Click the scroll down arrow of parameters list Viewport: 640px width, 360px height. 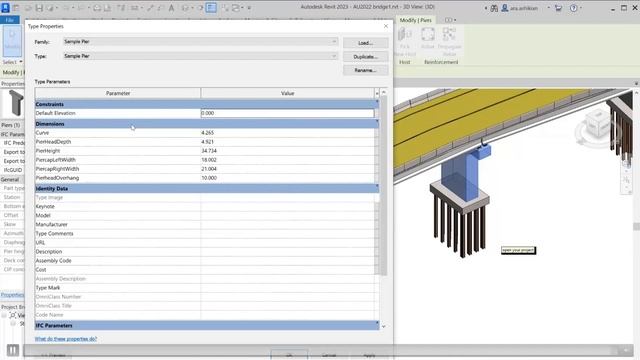(384, 327)
